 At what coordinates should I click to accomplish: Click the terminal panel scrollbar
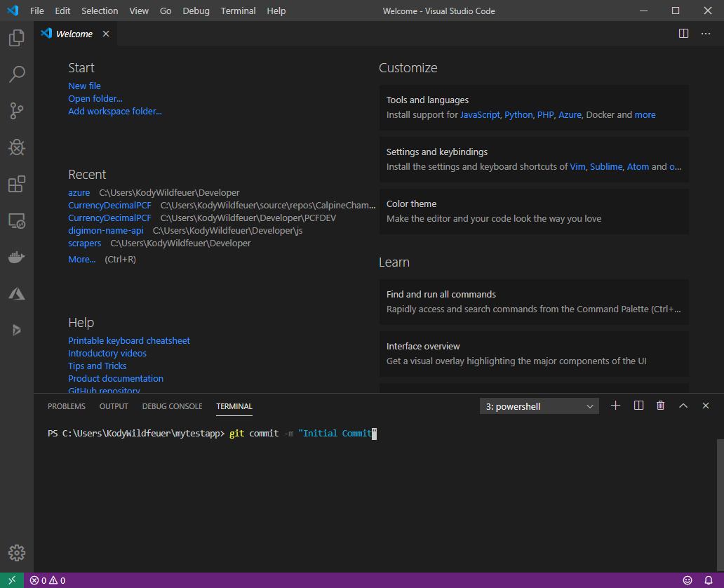pos(720,504)
